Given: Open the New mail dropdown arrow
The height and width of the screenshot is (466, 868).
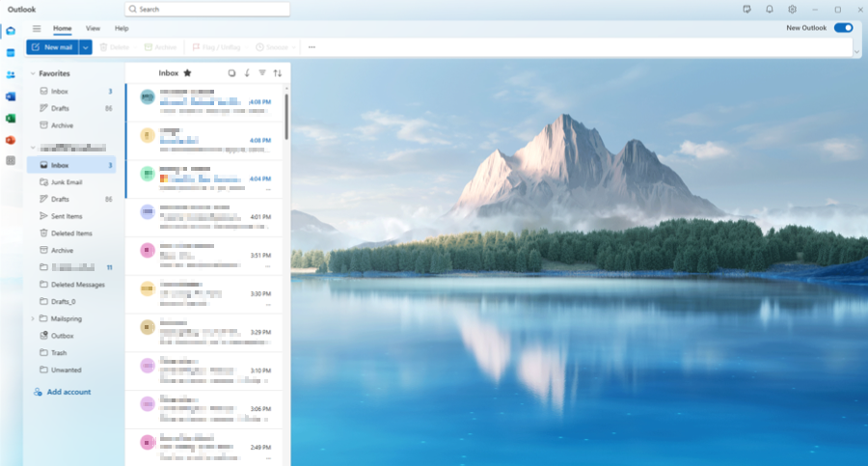Looking at the screenshot, I should tap(86, 46).
